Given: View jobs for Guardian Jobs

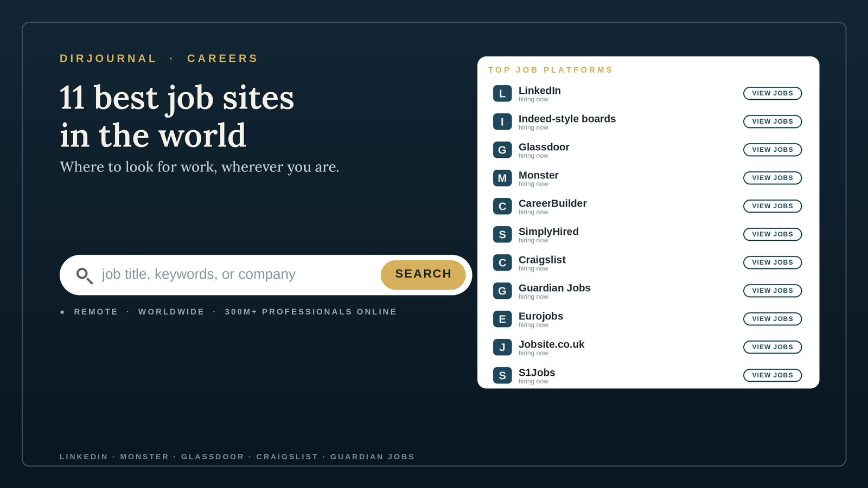Looking at the screenshot, I should click(x=773, y=291).
